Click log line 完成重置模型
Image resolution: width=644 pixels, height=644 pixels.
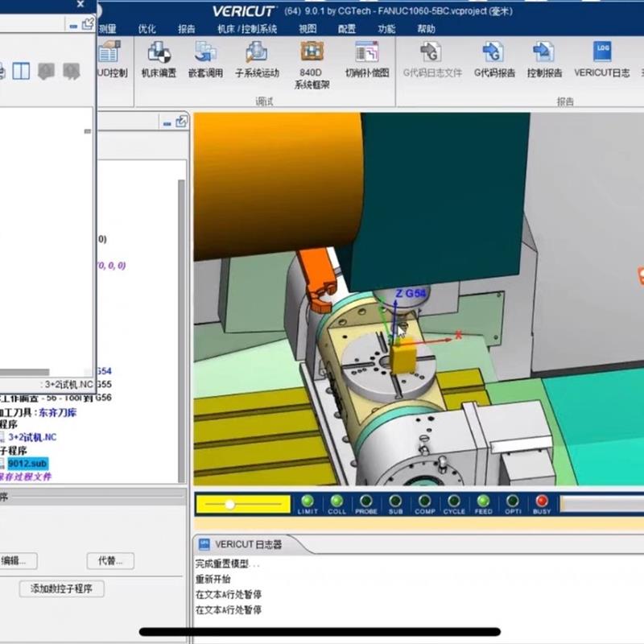pyautogui.click(x=227, y=564)
